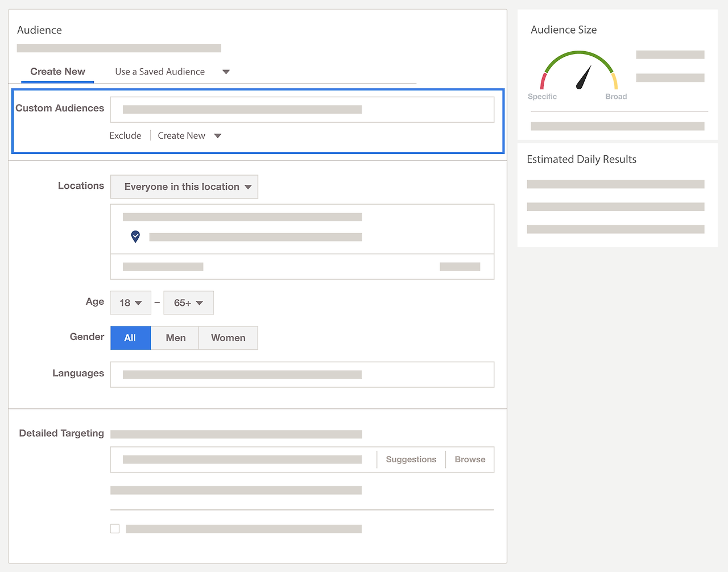Select Men gender option
The width and height of the screenshot is (728, 572).
[x=175, y=338]
